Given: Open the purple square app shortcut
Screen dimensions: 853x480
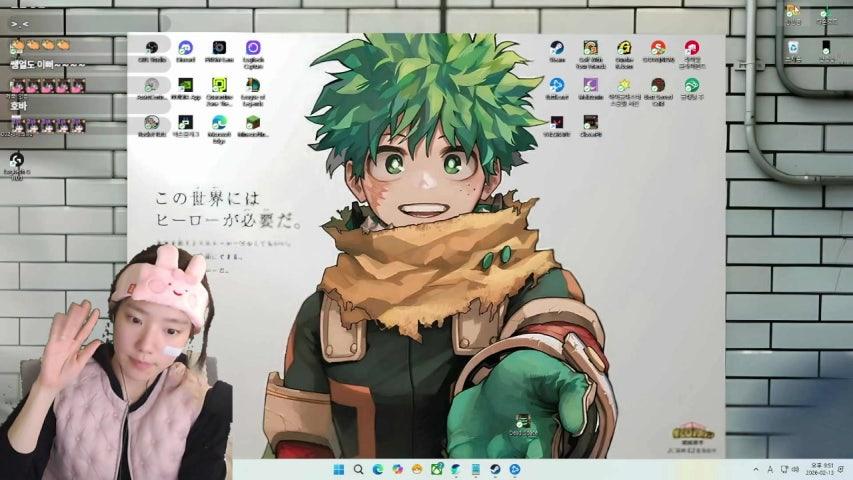Looking at the screenshot, I should pyautogui.click(x=590, y=89).
